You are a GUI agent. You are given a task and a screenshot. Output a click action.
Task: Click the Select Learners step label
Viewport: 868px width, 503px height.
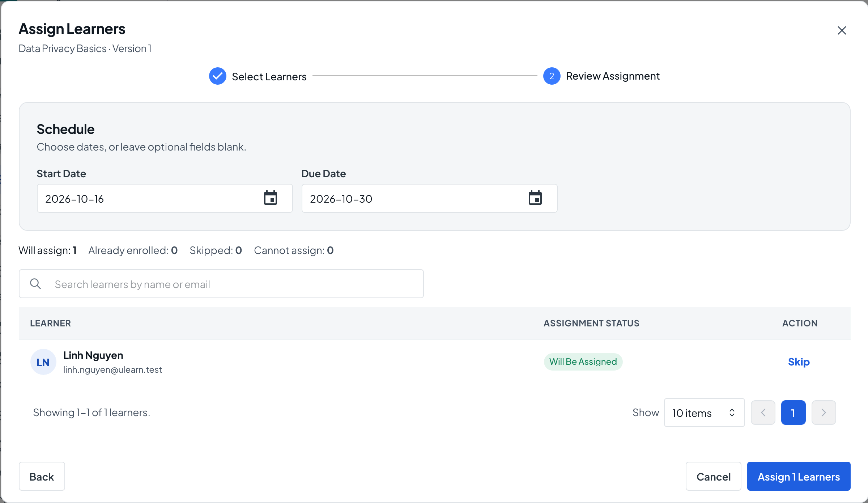(269, 76)
